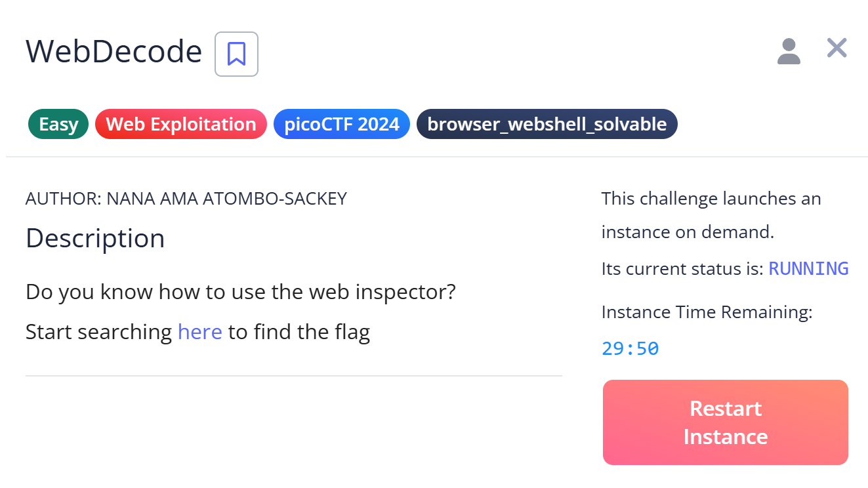Select the Easy difficulty tag
Viewport: 868px width, 488px height.
(x=58, y=124)
